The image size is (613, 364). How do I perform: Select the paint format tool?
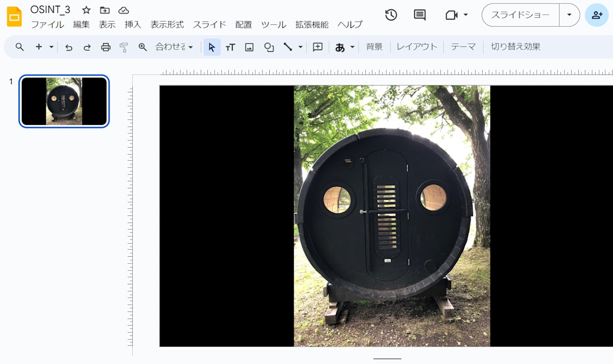(x=124, y=47)
